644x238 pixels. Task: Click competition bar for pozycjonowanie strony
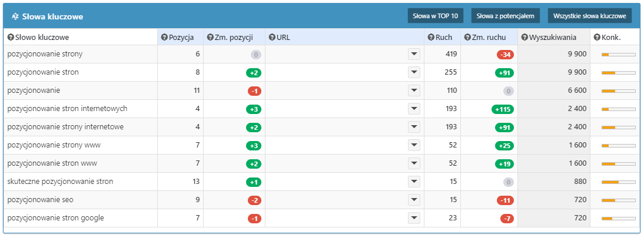618,55
